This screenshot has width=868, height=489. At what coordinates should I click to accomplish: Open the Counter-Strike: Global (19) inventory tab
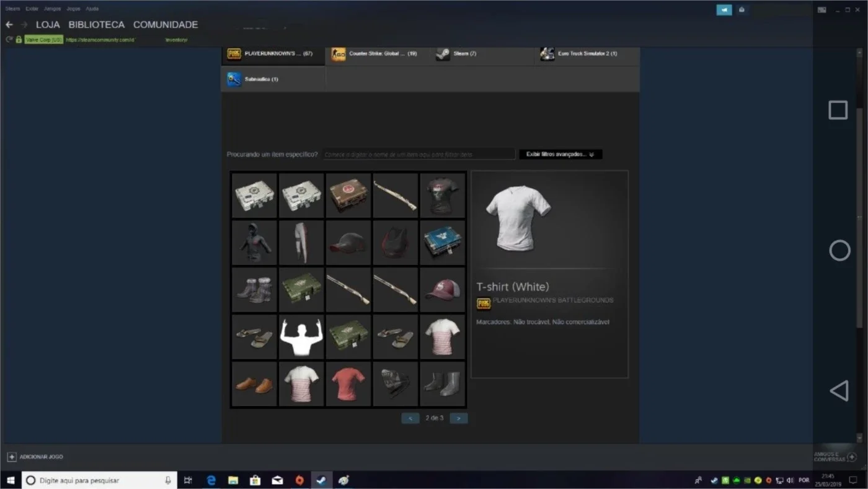coord(378,54)
